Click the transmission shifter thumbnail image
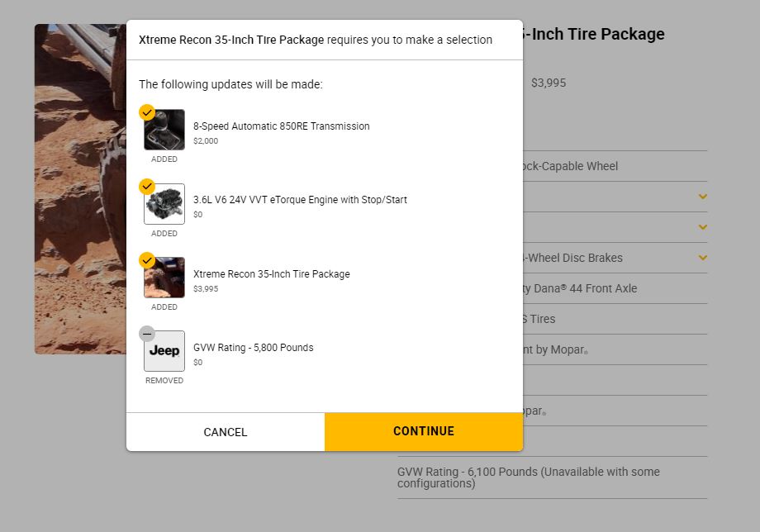760x532 pixels. (x=164, y=130)
